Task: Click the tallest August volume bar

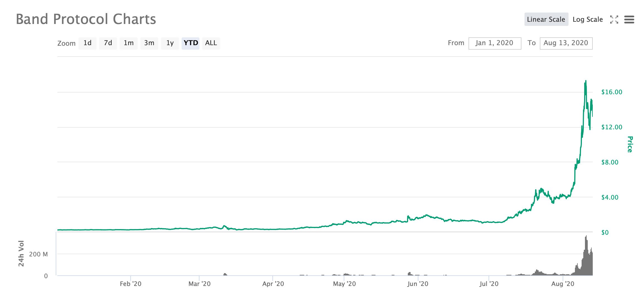Action: point(586,255)
